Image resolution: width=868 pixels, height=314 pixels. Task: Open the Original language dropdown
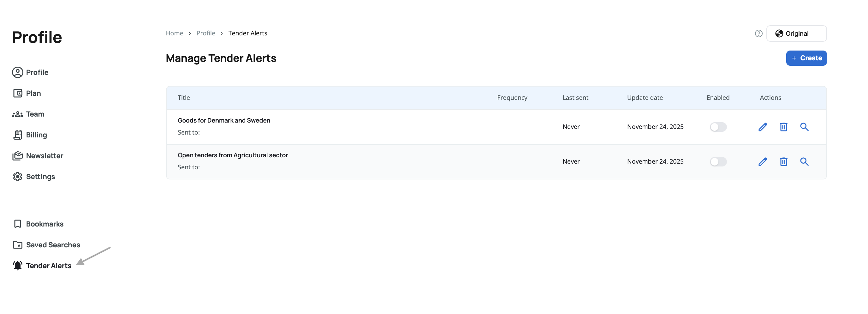tap(796, 33)
